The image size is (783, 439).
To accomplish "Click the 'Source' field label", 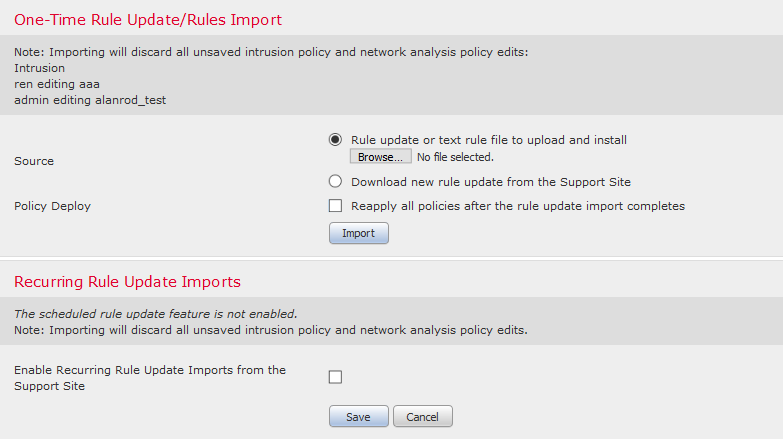I will pyautogui.click(x=34, y=161).
